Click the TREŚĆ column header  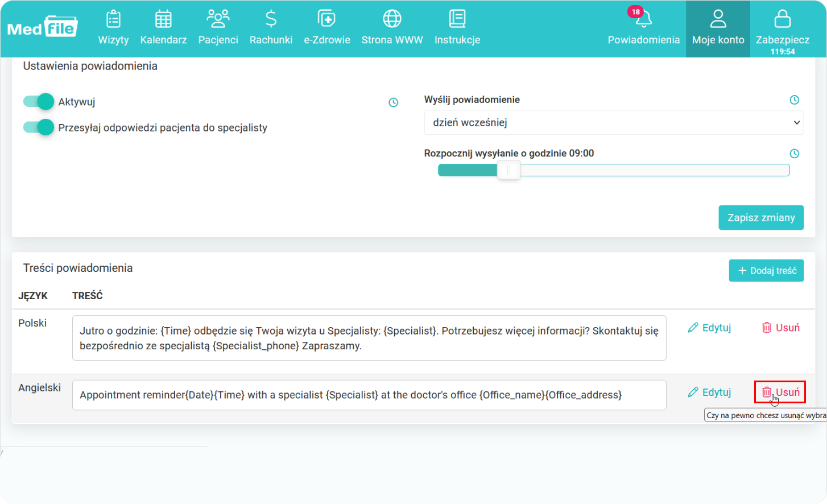pos(87,296)
